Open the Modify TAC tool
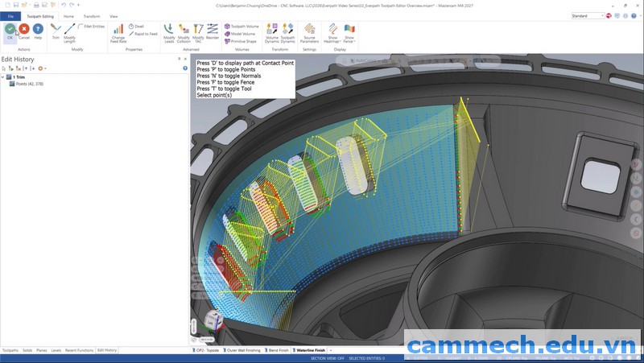 coord(198,33)
